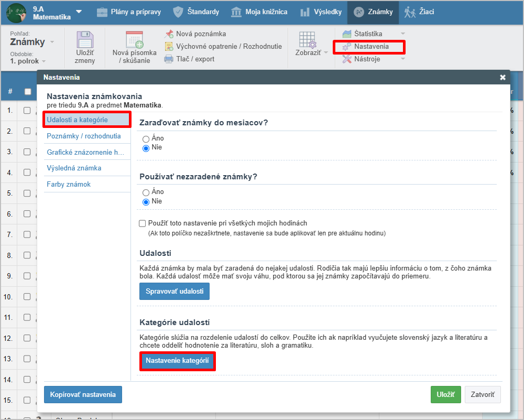Select Áno for Zaraďovať známky do mesiacov
This screenshot has width=524, height=420.
tap(146, 139)
